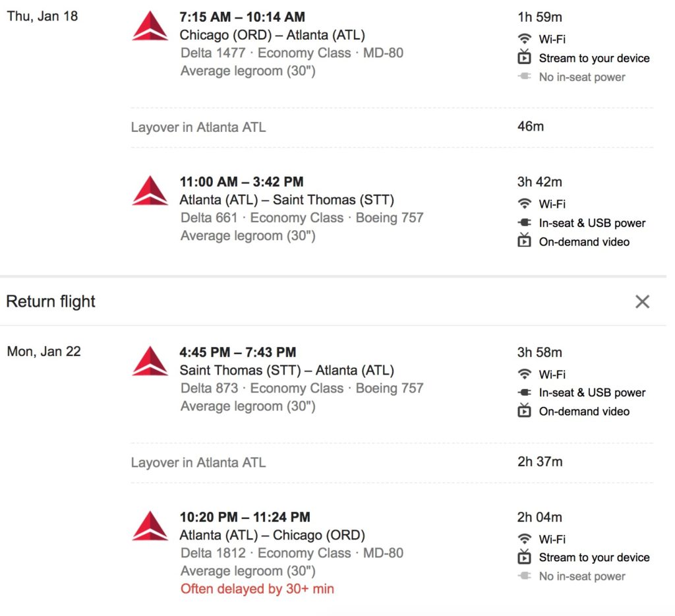The height and width of the screenshot is (616, 675).
Task: Click No in-seat power icon, Delta 1812
Action: (x=524, y=576)
